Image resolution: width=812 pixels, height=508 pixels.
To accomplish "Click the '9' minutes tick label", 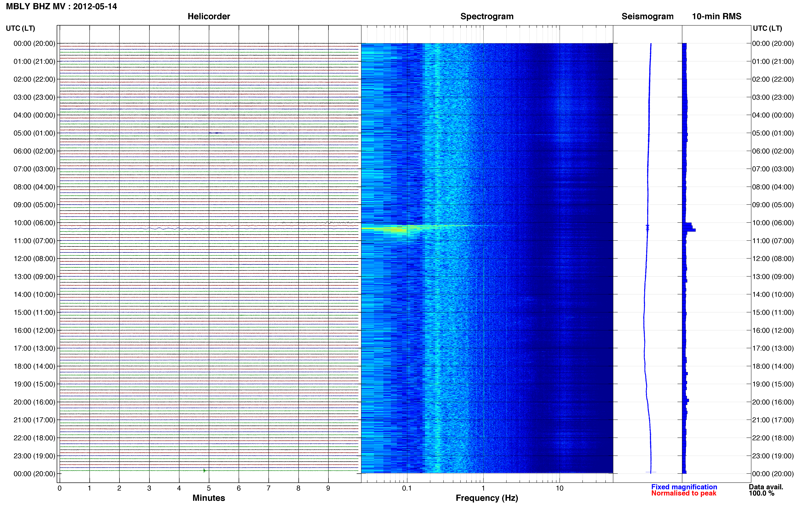I will click(328, 488).
